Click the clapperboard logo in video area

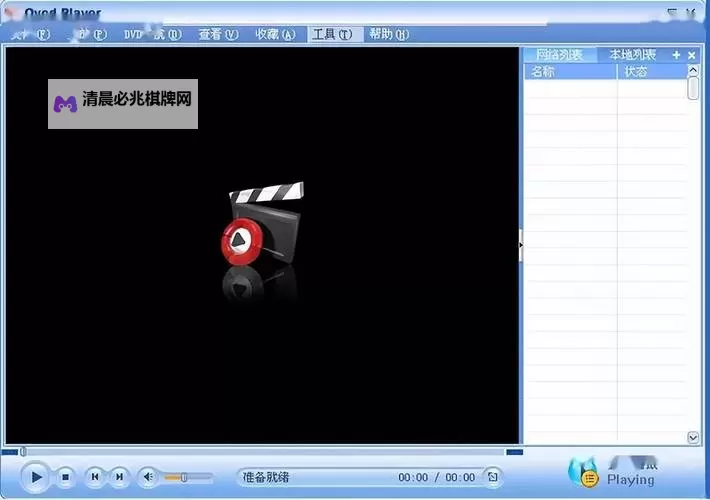(x=262, y=223)
